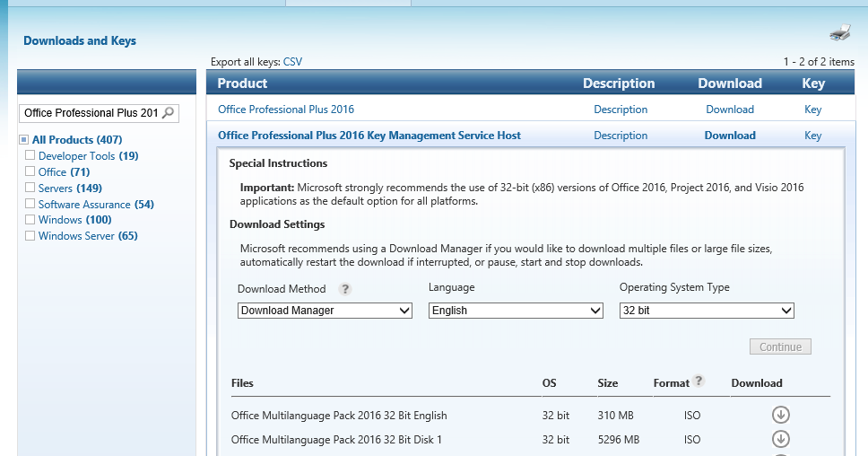Screen dimensions: 868x456
Task: Click the Continue button
Action: point(780,346)
